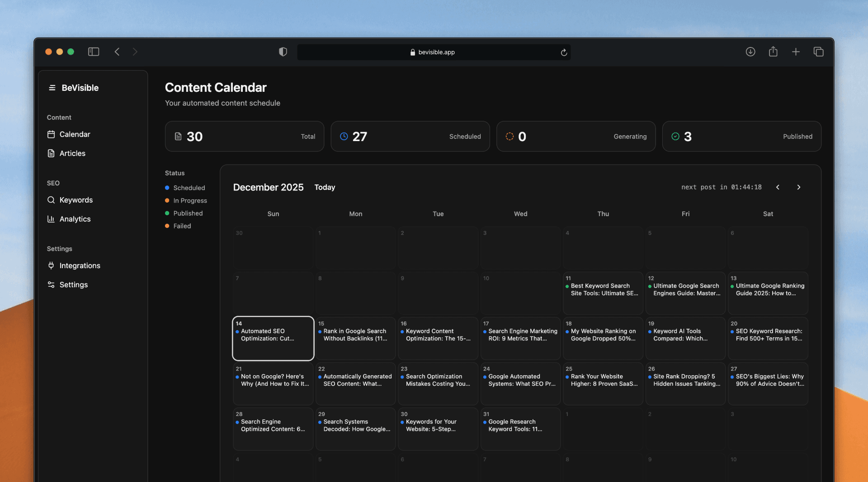Open the Settings page
This screenshot has height=482, width=868.
pyautogui.click(x=74, y=284)
